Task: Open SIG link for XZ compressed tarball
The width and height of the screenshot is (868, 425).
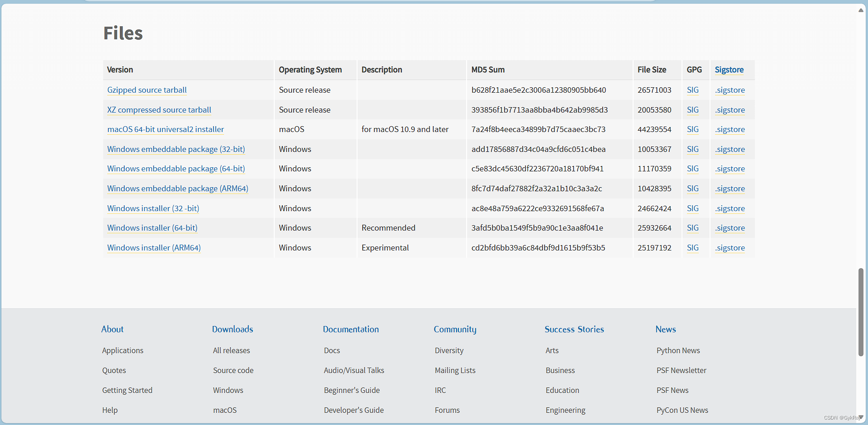Action: 692,110
